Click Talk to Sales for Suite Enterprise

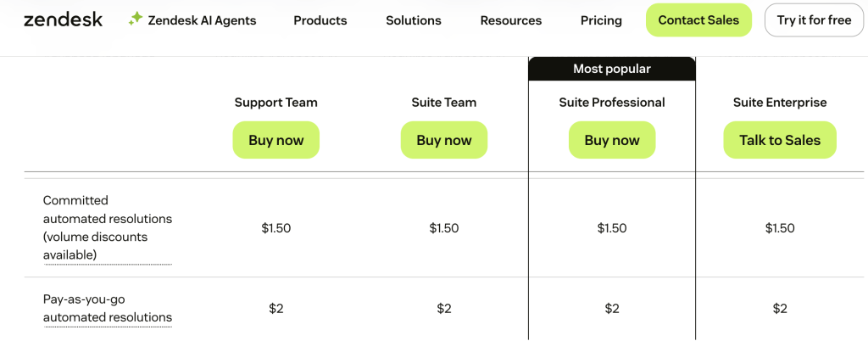tap(780, 140)
